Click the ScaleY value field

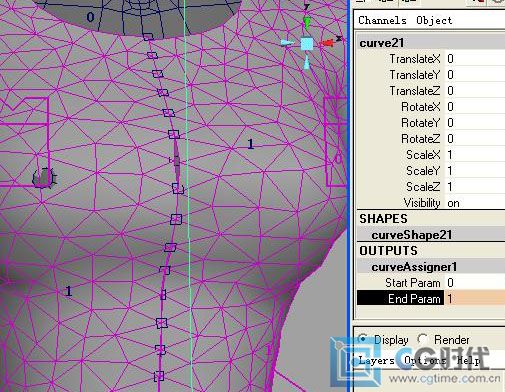(x=475, y=171)
